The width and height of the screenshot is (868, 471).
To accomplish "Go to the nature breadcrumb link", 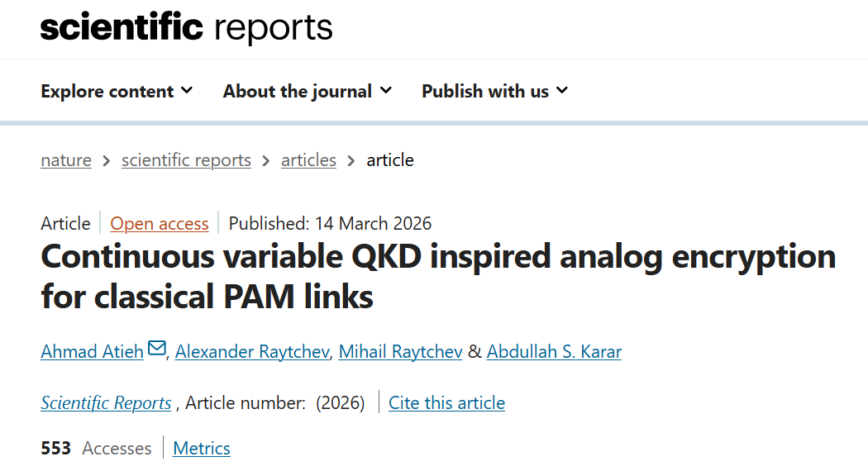I will coord(66,160).
